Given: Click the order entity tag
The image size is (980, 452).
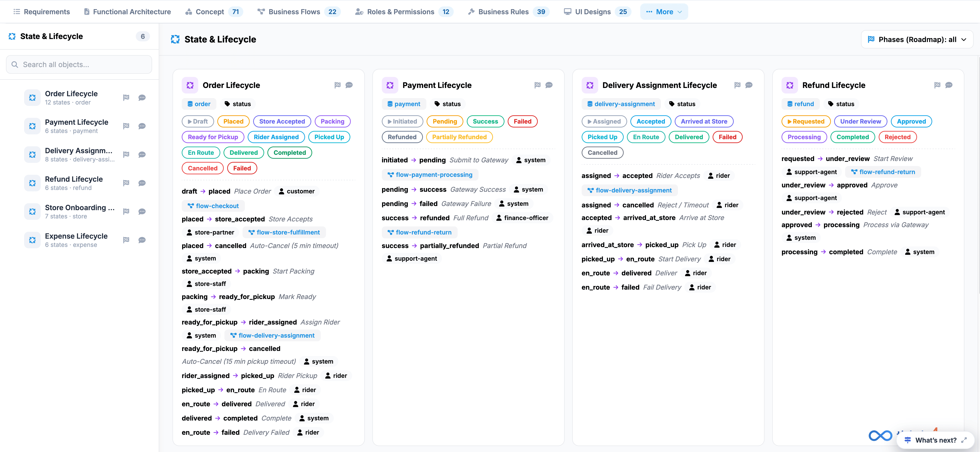Looking at the screenshot, I should pos(199,104).
